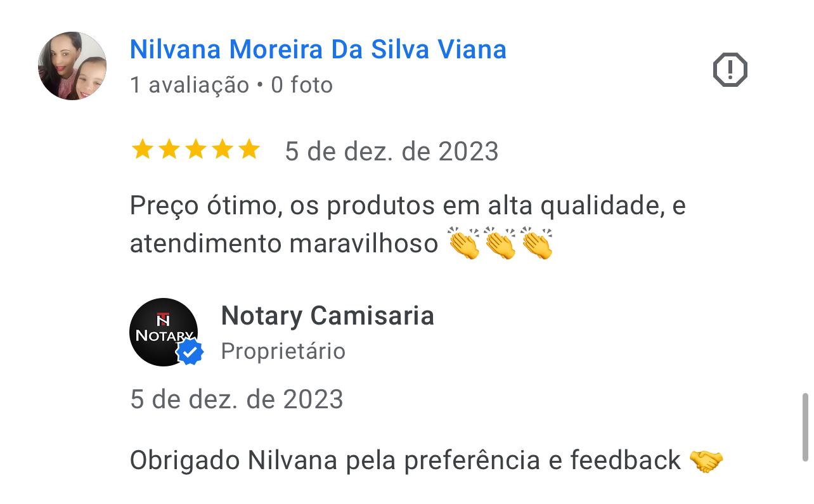Select the fifth yellow rating star

249,150
